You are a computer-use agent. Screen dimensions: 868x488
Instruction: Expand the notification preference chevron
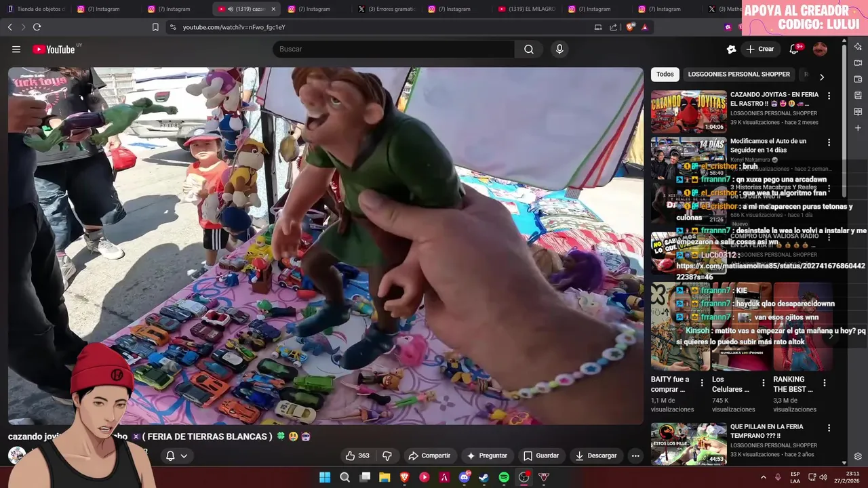click(x=184, y=456)
